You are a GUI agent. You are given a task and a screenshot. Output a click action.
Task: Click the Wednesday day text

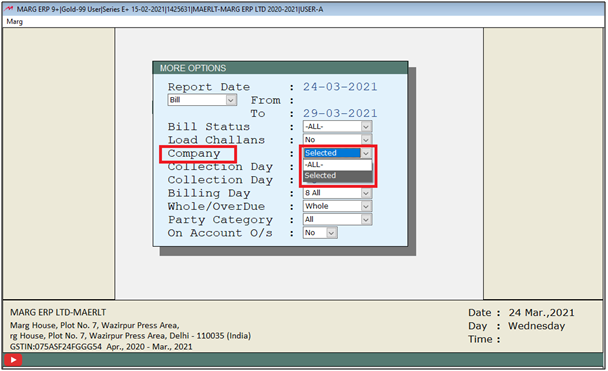[537, 326]
